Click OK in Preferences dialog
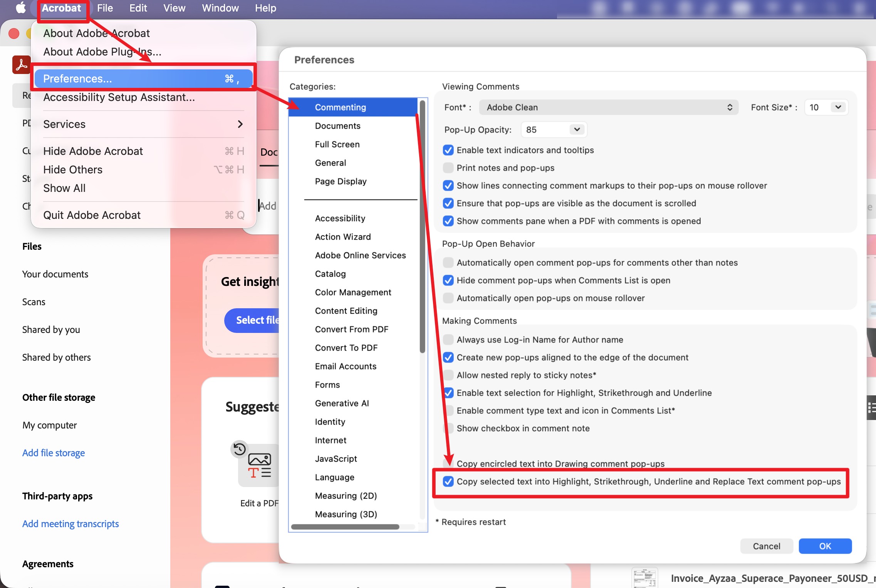The image size is (876, 588). (825, 546)
